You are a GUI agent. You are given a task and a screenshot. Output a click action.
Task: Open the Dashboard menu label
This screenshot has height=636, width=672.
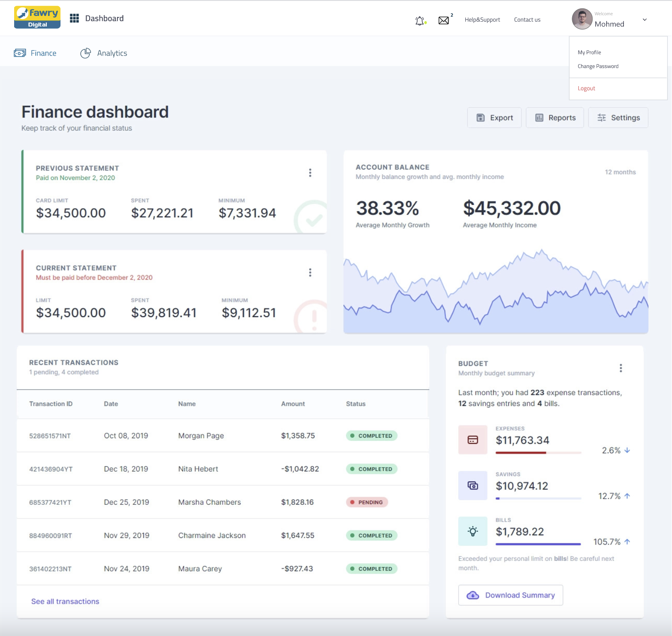click(104, 18)
